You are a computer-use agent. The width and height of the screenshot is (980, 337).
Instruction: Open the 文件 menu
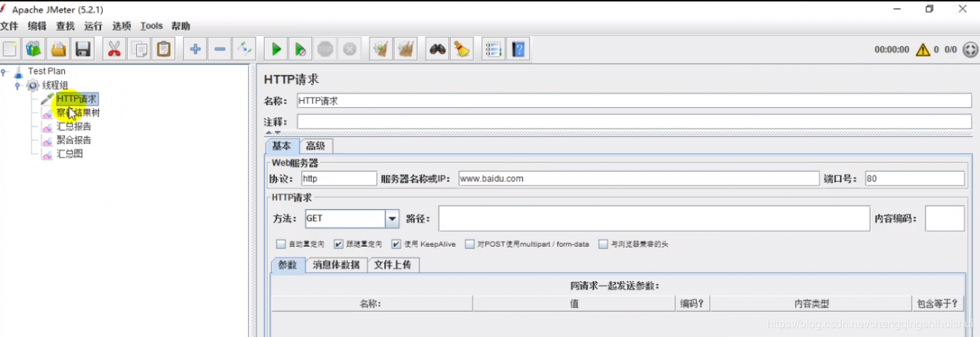tap(9, 26)
